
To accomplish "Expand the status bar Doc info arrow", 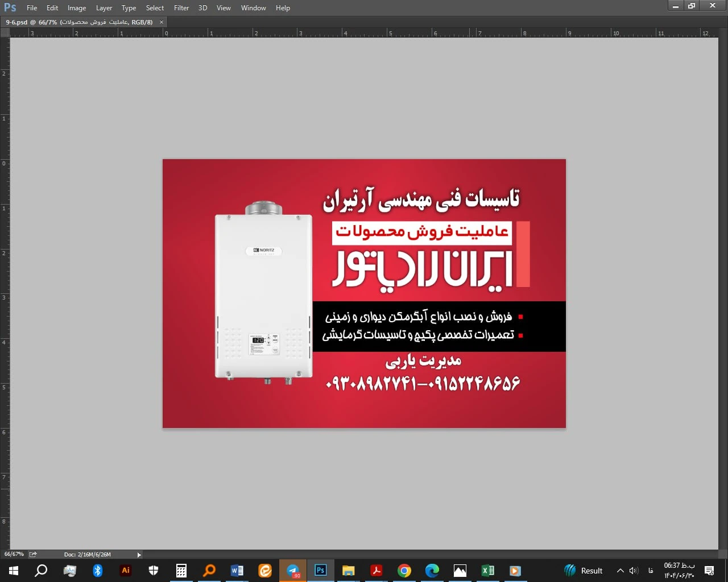I will 139,555.
